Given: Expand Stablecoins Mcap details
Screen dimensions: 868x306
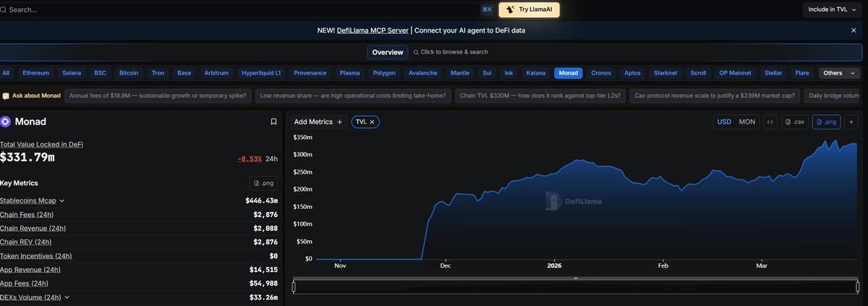Looking at the screenshot, I should pyautogui.click(x=62, y=200).
